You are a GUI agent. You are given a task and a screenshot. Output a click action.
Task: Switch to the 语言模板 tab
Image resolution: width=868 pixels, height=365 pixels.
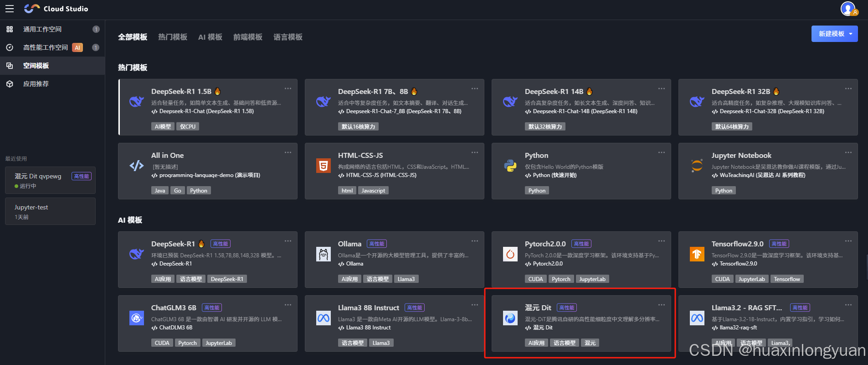288,37
